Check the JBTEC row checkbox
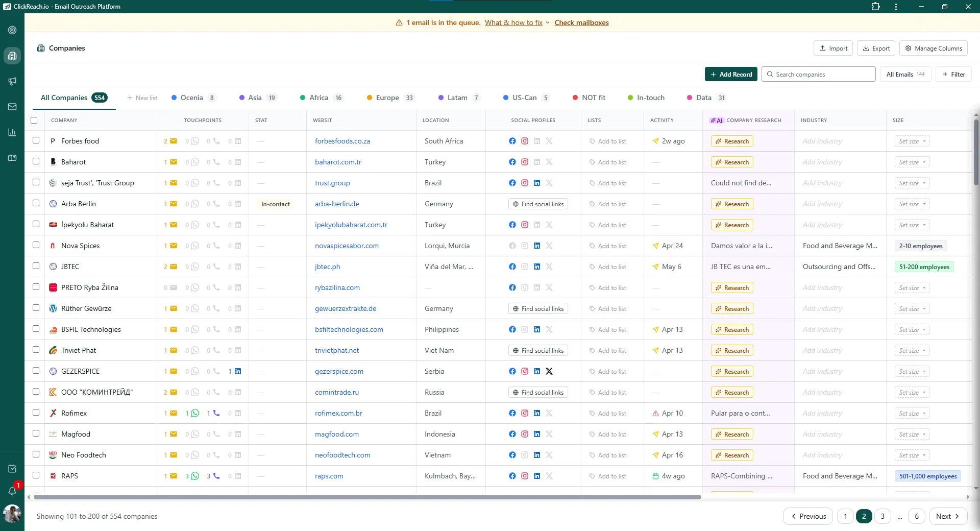 point(36,265)
